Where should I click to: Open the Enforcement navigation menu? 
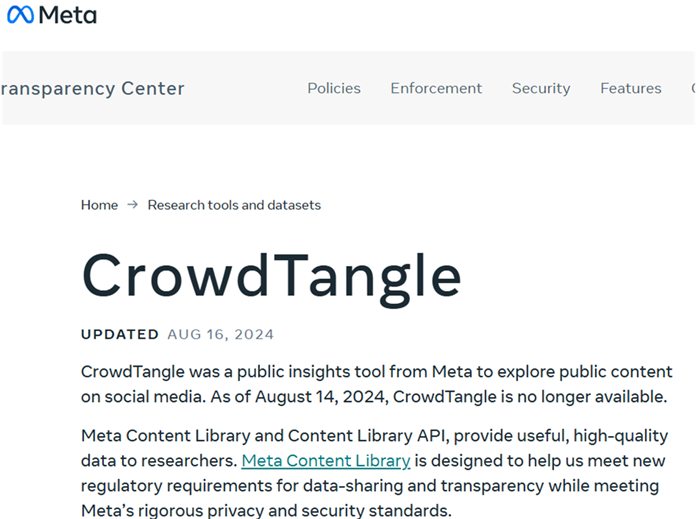click(x=436, y=88)
